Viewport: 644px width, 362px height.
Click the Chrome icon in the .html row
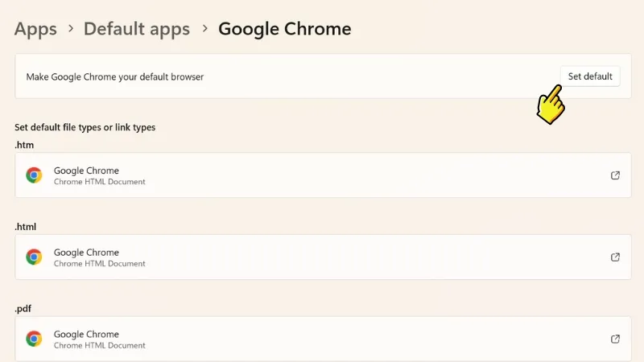34,257
